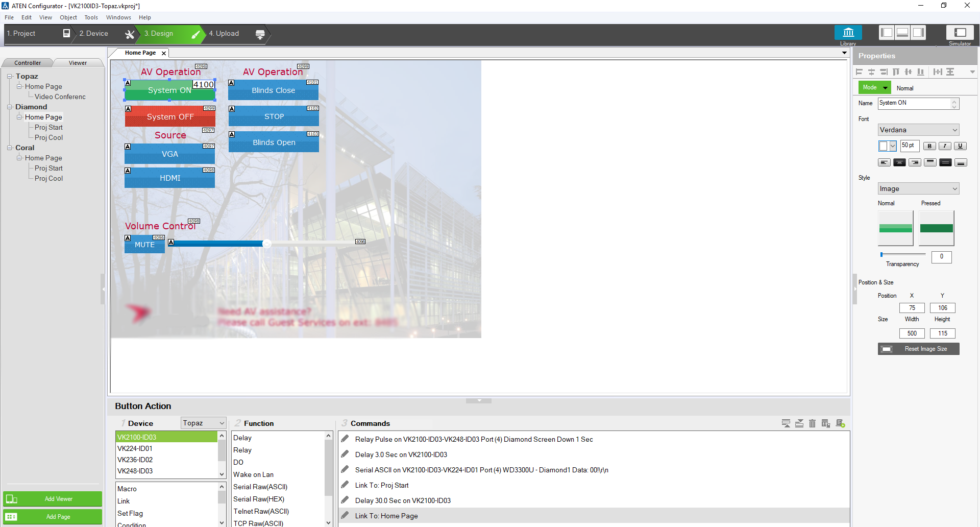Screen dimensions: 980x527
Task: Open the Tools menu
Action: pos(91,17)
